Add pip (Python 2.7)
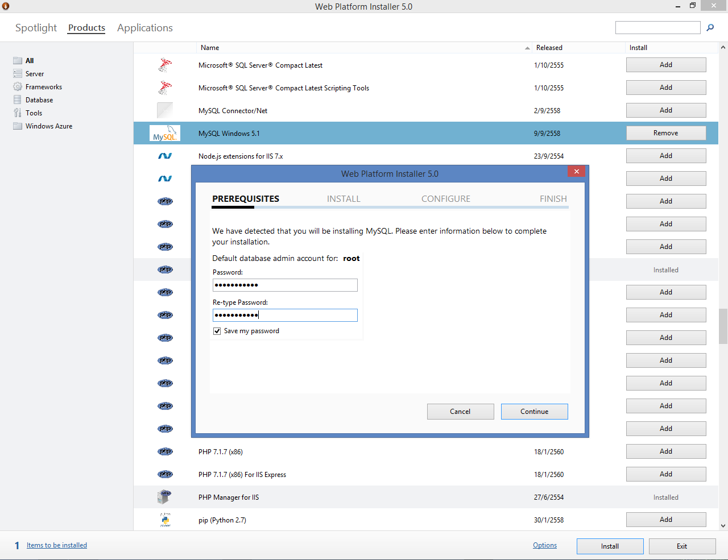The width and height of the screenshot is (728, 560). point(666,520)
